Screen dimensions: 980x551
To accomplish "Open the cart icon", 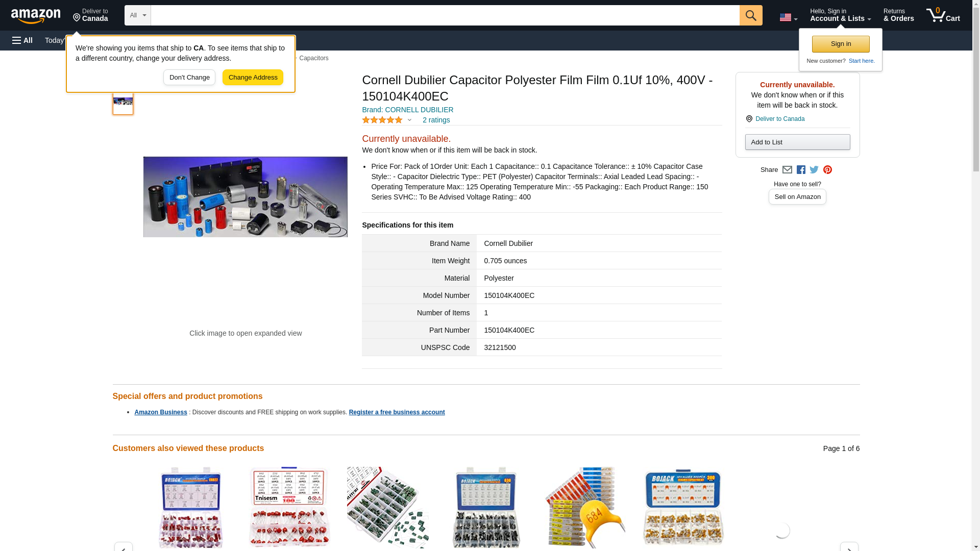I will pyautogui.click(x=943, y=15).
